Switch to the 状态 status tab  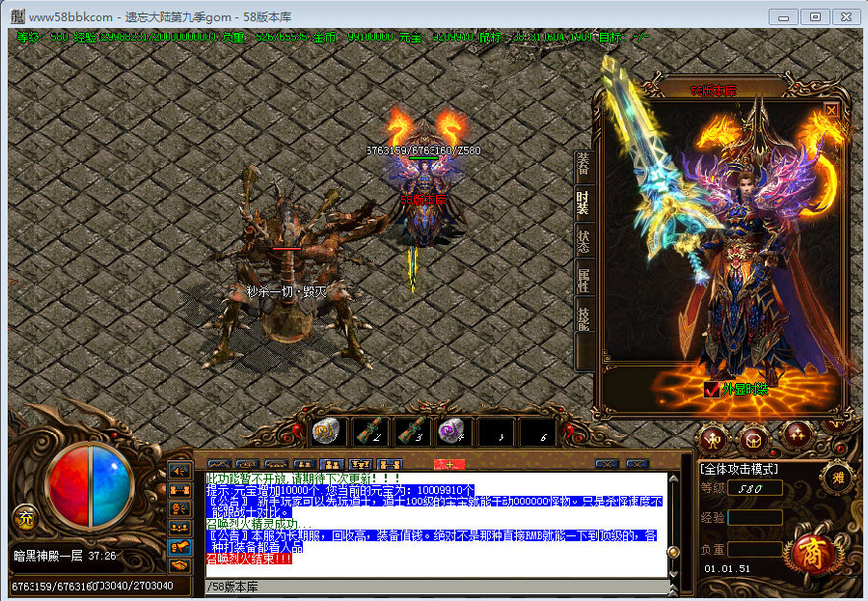584,241
